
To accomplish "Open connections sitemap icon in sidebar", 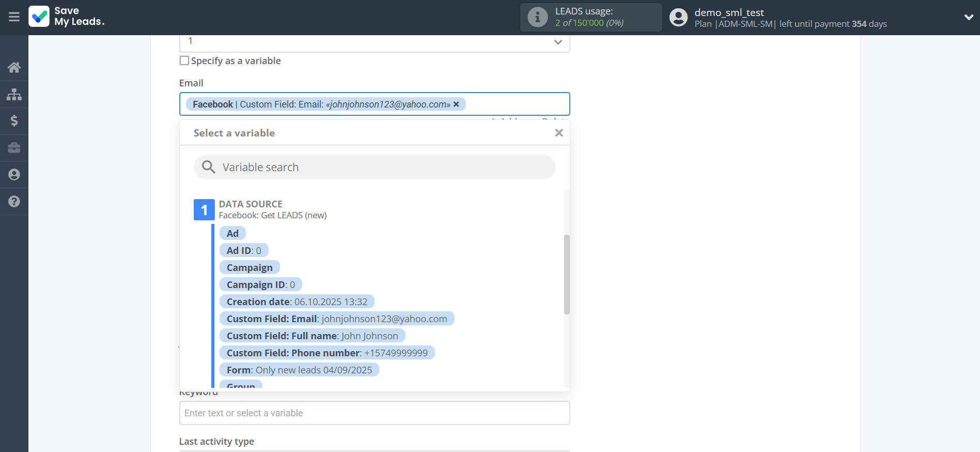I will pos(14,94).
